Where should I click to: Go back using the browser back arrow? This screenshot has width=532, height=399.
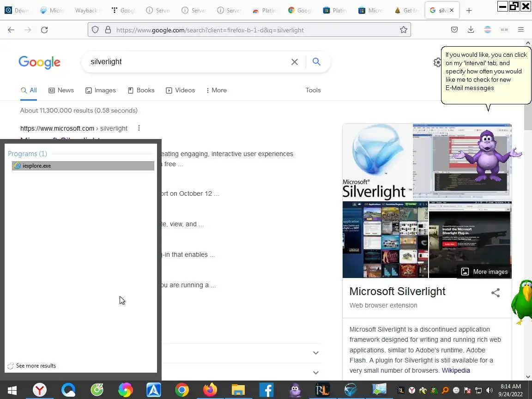[11, 30]
